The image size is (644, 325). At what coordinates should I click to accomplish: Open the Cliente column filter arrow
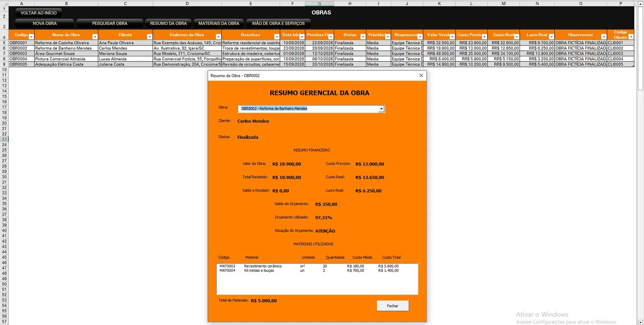tap(150, 37)
